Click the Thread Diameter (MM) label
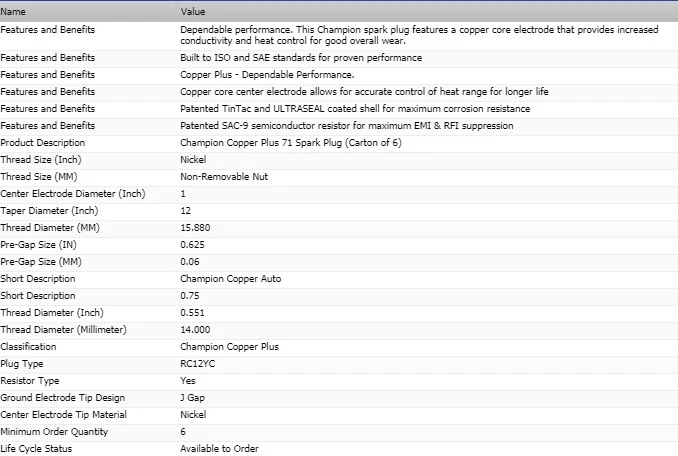 tap(50, 228)
